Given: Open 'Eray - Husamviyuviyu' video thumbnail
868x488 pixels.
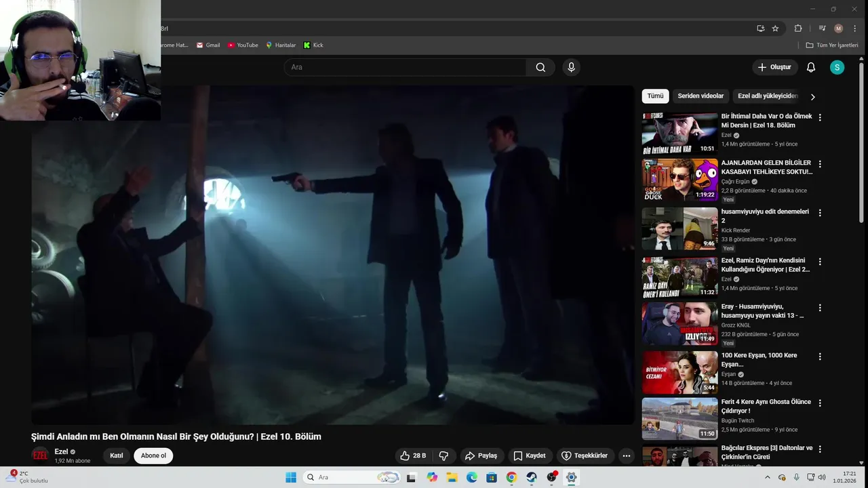Looking at the screenshot, I should (679, 323).
